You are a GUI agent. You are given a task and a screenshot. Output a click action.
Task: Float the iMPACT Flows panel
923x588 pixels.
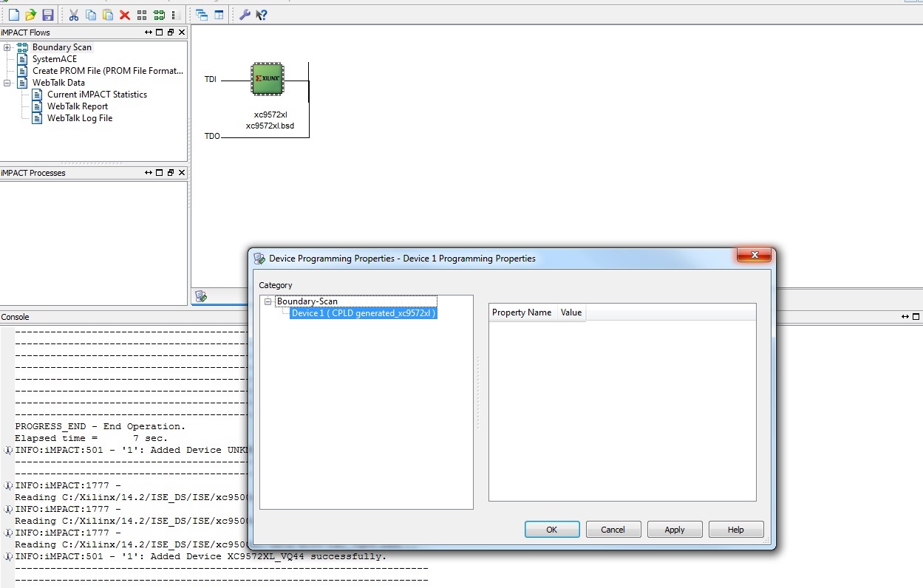tap(171, 33)
